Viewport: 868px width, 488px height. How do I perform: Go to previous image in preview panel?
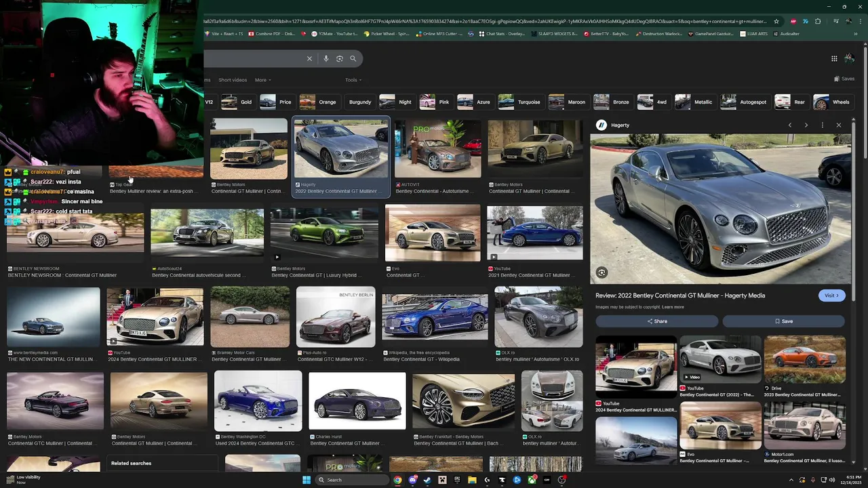coord(790,125)
